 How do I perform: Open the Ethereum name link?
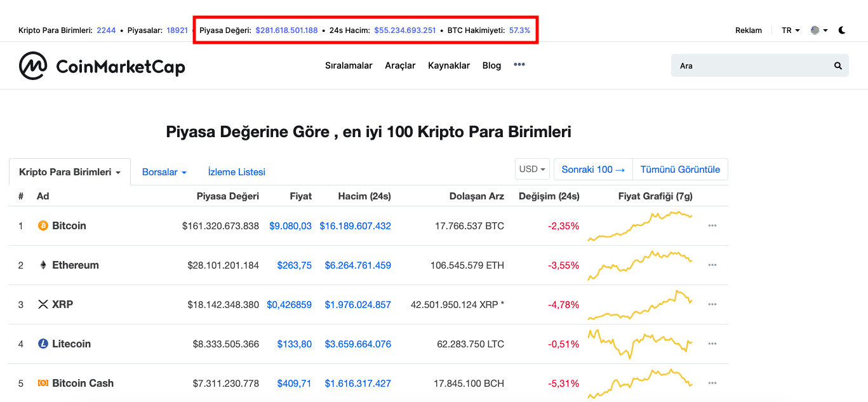(x=76, y=265)
